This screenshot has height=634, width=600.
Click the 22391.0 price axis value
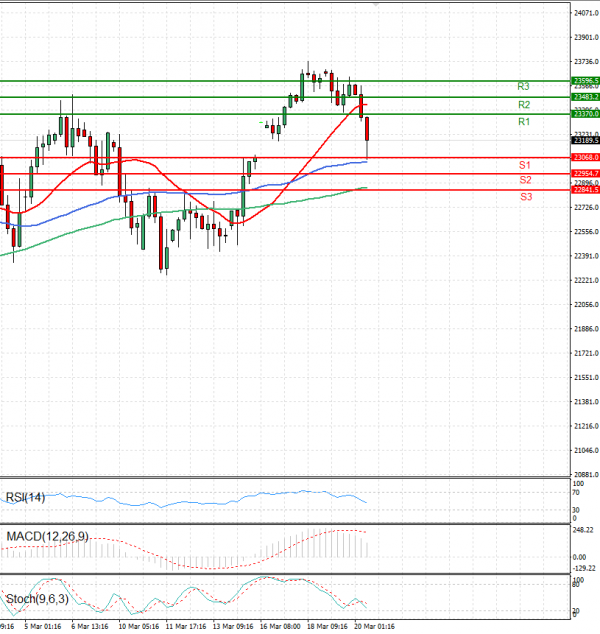pos(586,256)
